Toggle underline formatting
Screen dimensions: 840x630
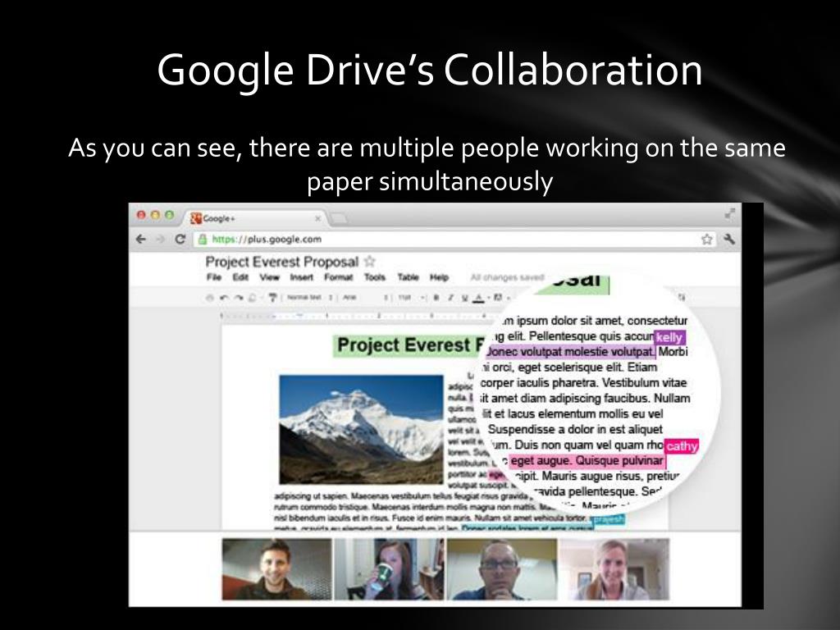464,297
